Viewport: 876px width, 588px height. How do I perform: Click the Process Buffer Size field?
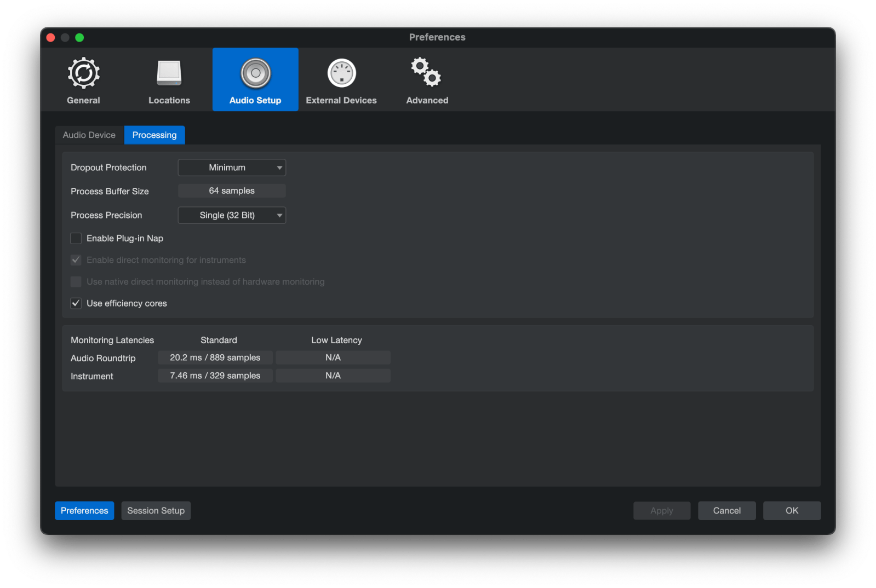[232, 191]
